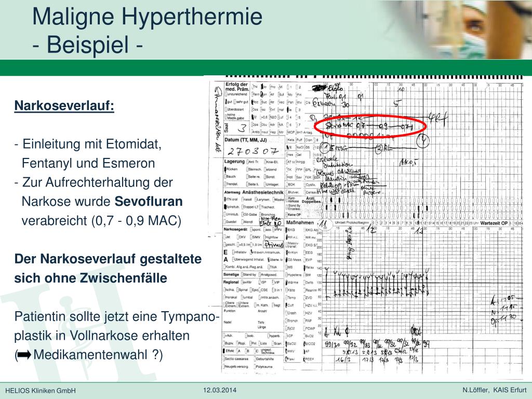This screenshot has height=399, width=532.
Task: Click the "Sonstige" label in the form
Action: click(x=231, y=274)
